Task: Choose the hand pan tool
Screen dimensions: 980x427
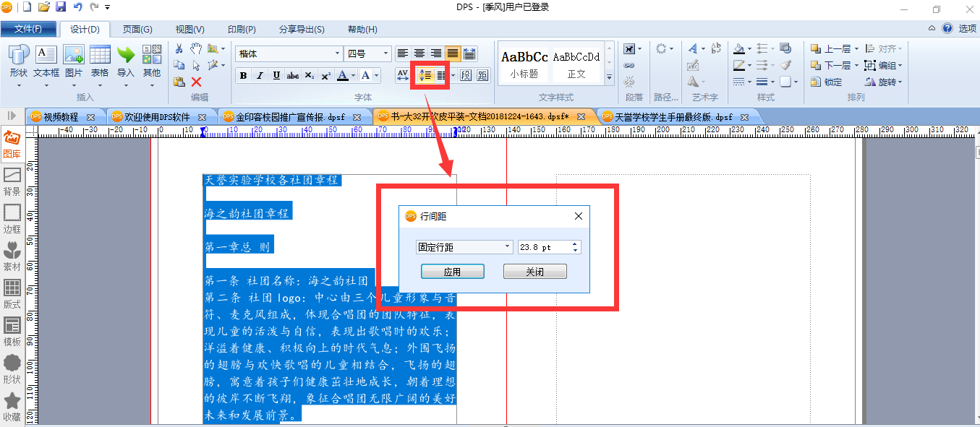Action: tap(196, 48)
